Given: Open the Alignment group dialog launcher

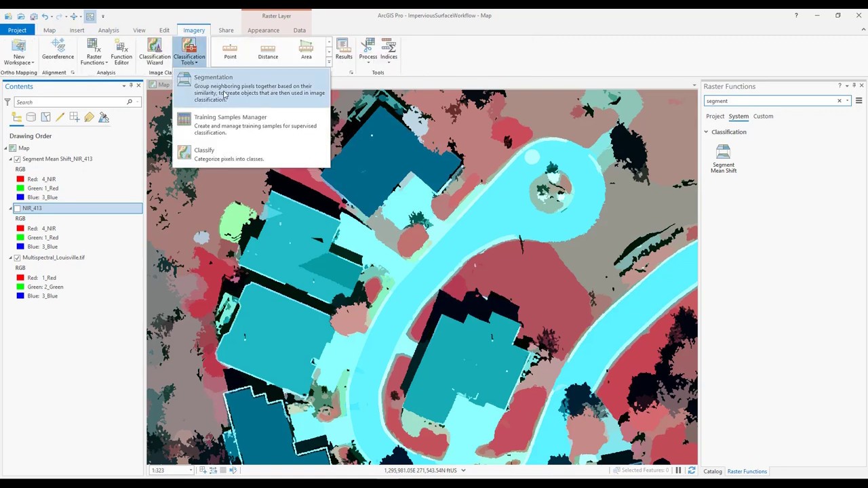Looking at the screenshot, I should (x=73, y=73).
